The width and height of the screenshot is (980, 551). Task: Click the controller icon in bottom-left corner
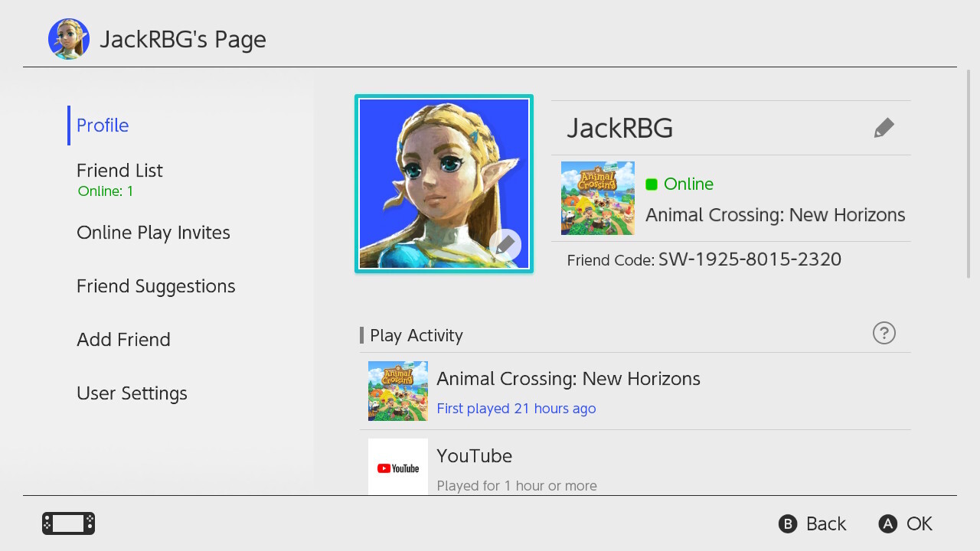pos(68,523)
